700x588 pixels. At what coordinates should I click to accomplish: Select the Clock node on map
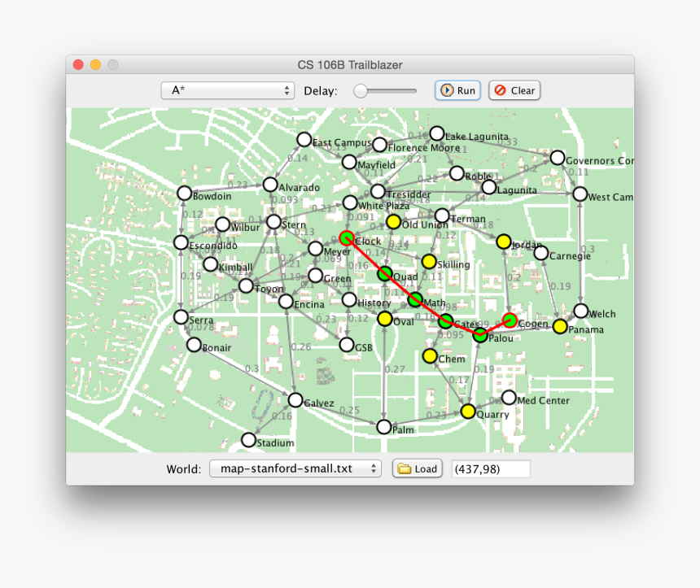point(346,238)
